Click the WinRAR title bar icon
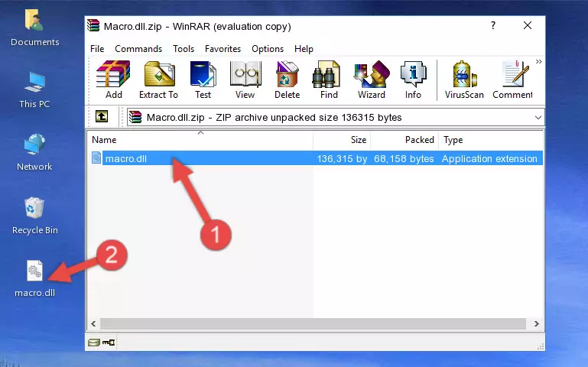The height and width of the screenshot is (367, 588). [x=93, y=26]
